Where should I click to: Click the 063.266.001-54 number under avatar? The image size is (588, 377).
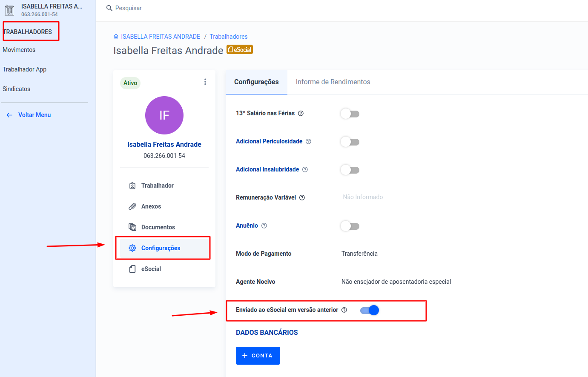pos(164,156)
